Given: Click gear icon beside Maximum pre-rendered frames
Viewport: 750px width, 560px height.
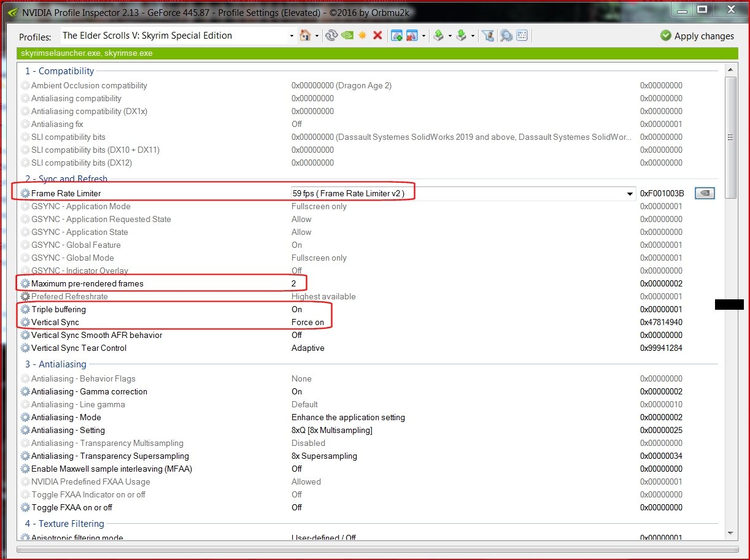Looking at the screenshot, I should click(x=25, y=283).
